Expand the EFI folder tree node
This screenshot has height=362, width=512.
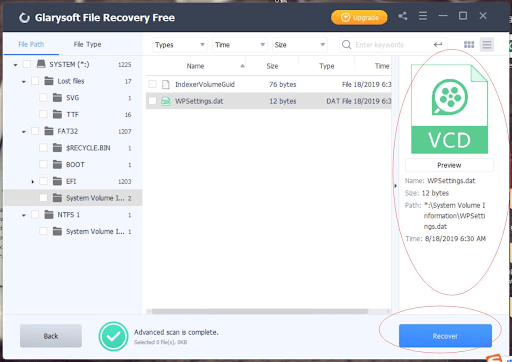pos(32,182)
